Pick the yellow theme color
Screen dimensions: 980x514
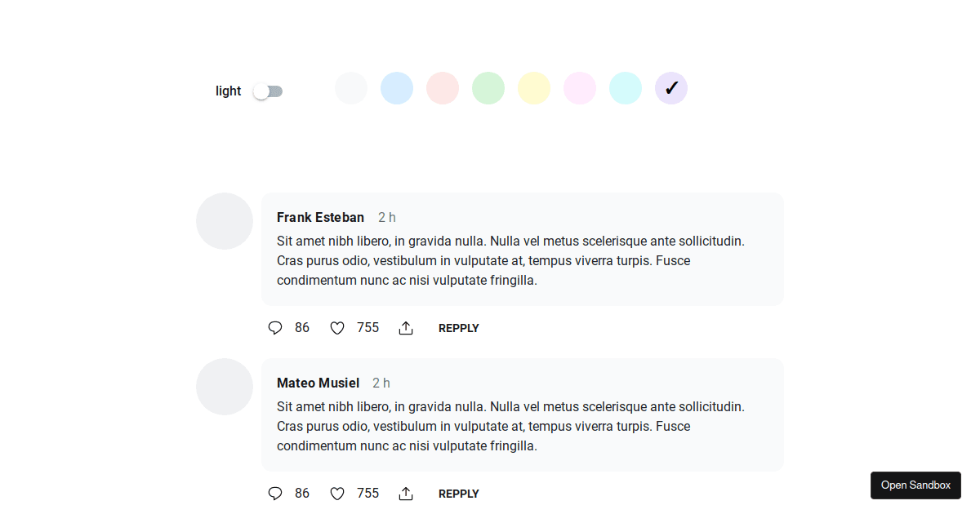pos(534,87)
